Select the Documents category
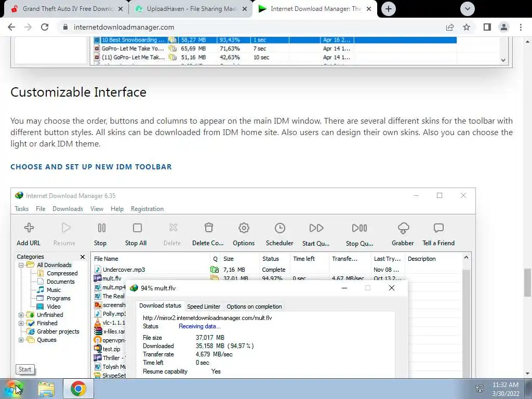Viewport: 532px width, 399px height. coord(60,282)
